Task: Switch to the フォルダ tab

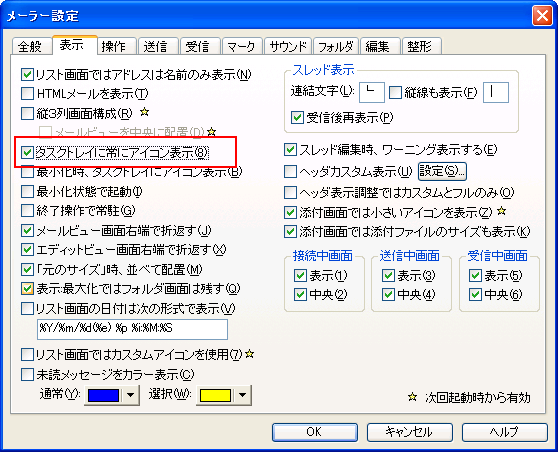Action: click(336, 47)
